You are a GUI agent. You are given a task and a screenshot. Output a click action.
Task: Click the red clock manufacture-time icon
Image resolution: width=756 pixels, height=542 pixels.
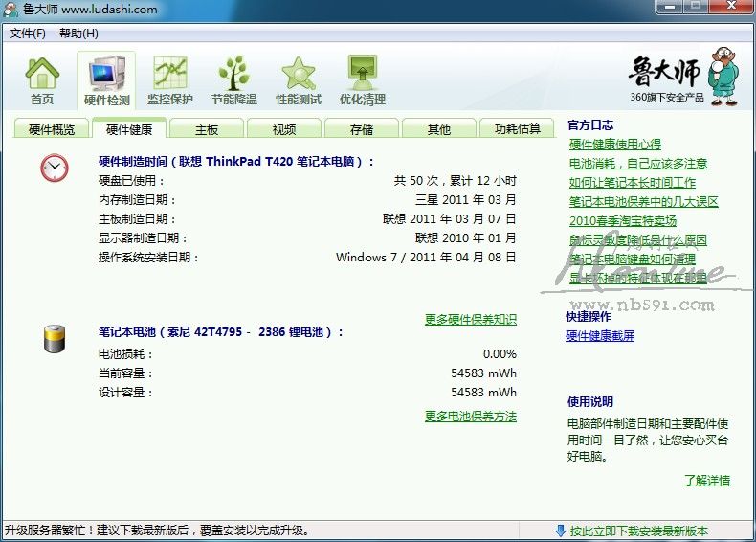tap(55, 169)
